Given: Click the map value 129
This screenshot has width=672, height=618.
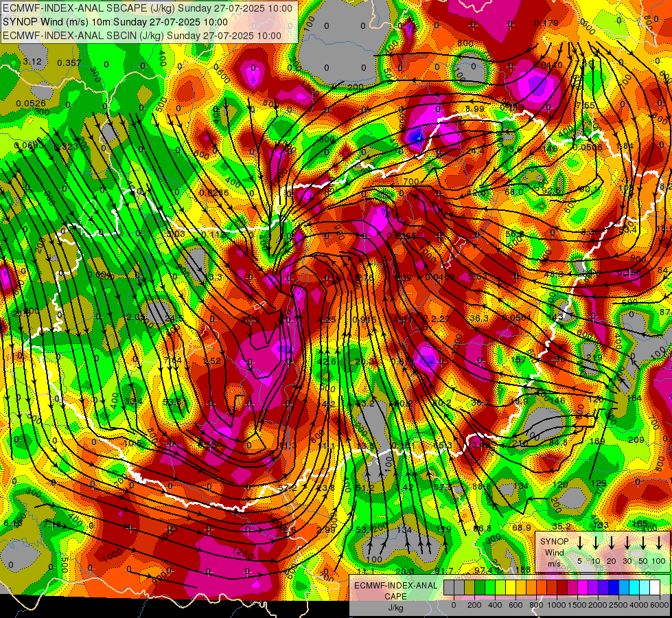Looking at the screenshot, I should click(599, 483).
